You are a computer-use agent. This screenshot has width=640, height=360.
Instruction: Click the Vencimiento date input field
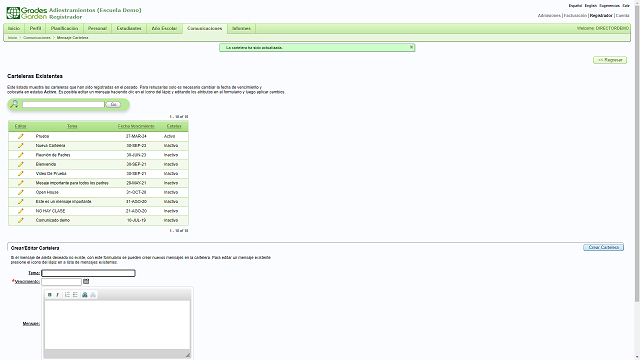61,282
